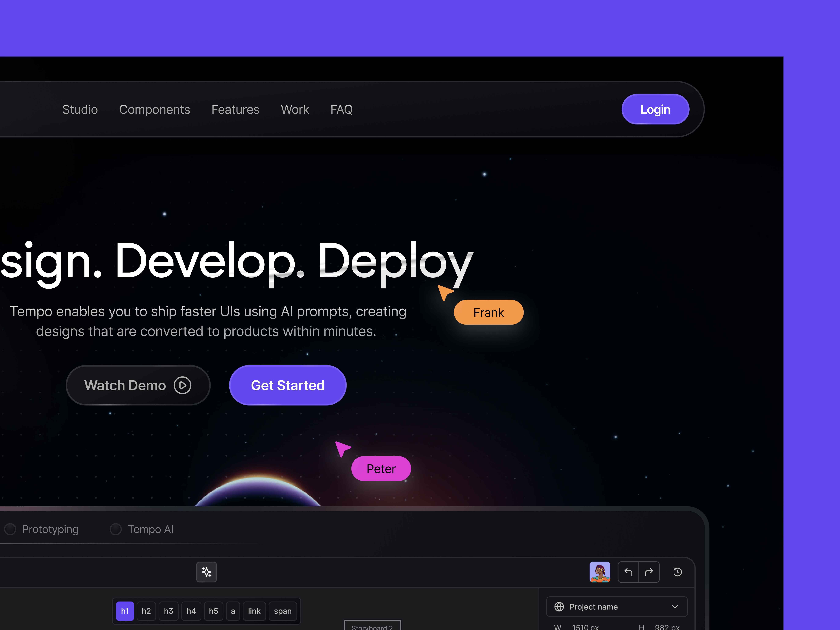Image resolution: width=840 pixels, height=630 pixels.
Task: Open the Components menu item
Action: click(155, 109)
